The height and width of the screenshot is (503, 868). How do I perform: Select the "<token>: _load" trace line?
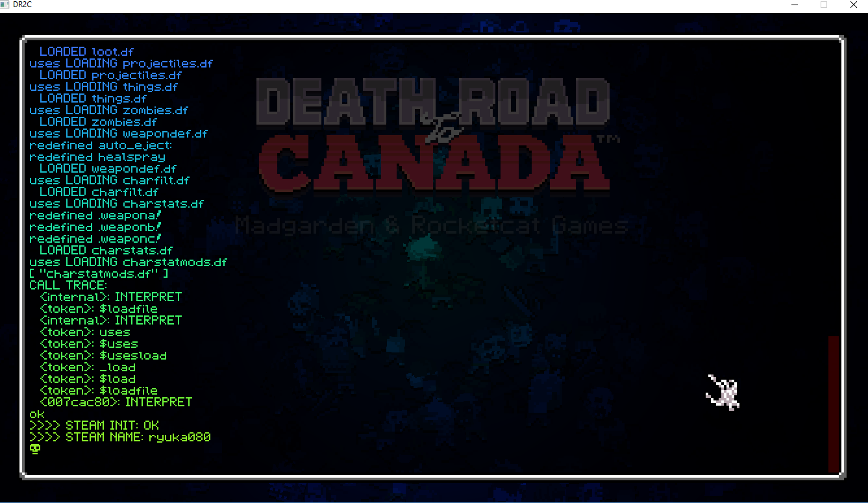pyautogui.click(x=88, y=367)
